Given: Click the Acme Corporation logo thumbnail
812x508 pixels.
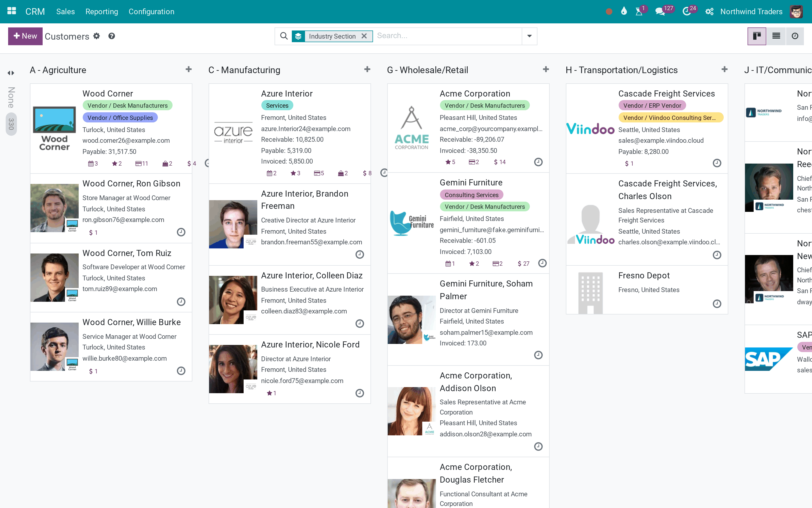Looking at the screenshot, I should pyautogui.click(x=412, y=128).
